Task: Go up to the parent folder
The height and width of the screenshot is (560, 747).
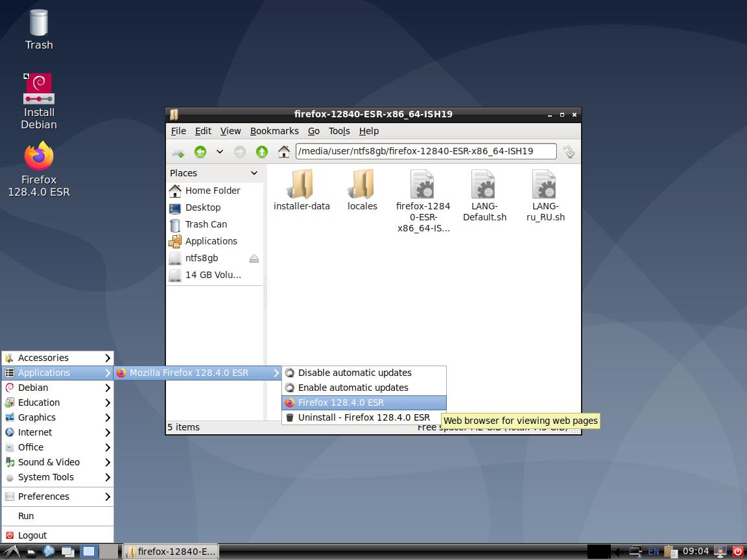Action: (261, 152)
